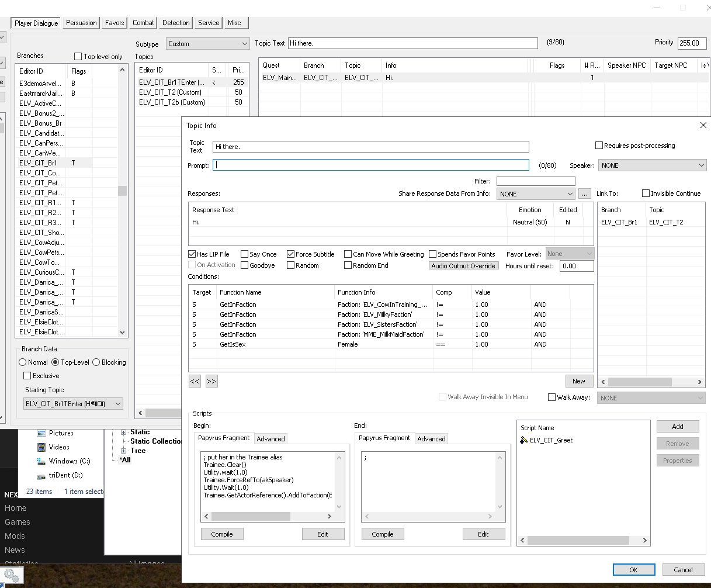
Task: Open Advanced tab in Begin script section
Action: point(271,439)
